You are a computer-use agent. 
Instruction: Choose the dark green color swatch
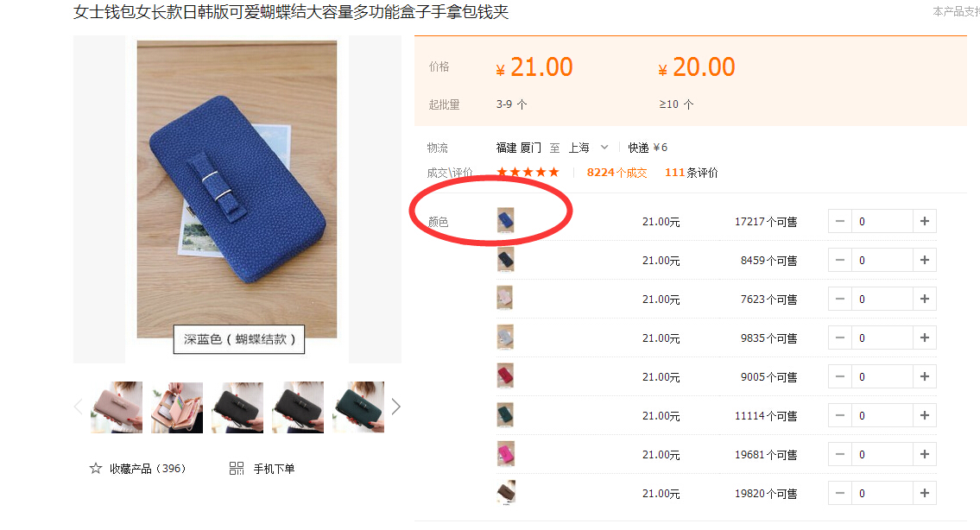coord(506,415)
